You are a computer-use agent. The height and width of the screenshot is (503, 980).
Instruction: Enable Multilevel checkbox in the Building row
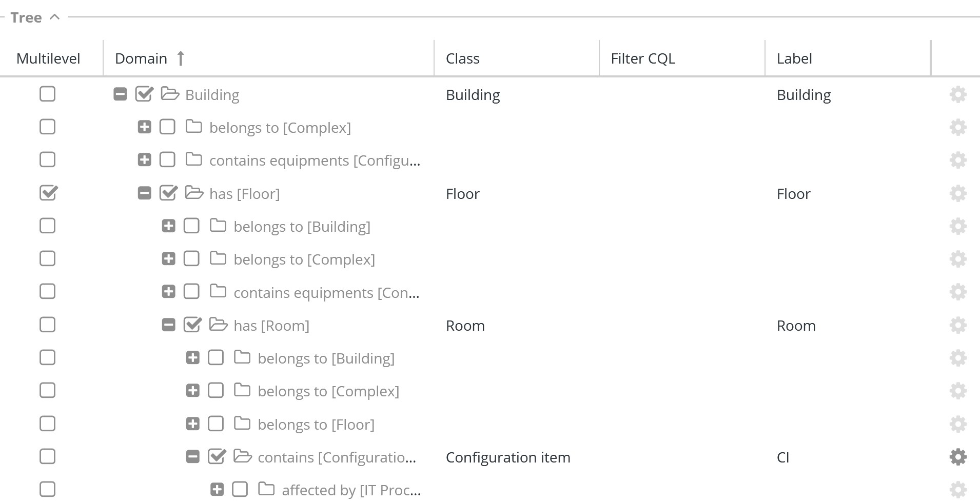point(48,94)
